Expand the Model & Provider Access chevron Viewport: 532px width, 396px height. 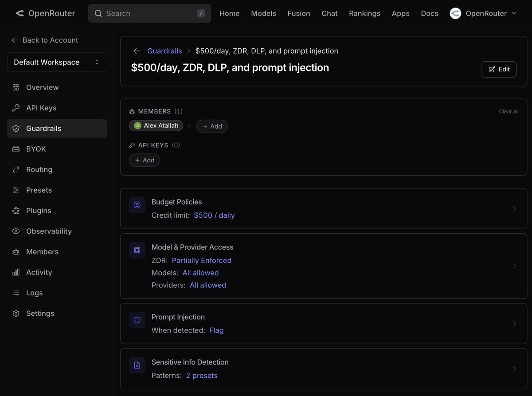[x=514, y=266]
